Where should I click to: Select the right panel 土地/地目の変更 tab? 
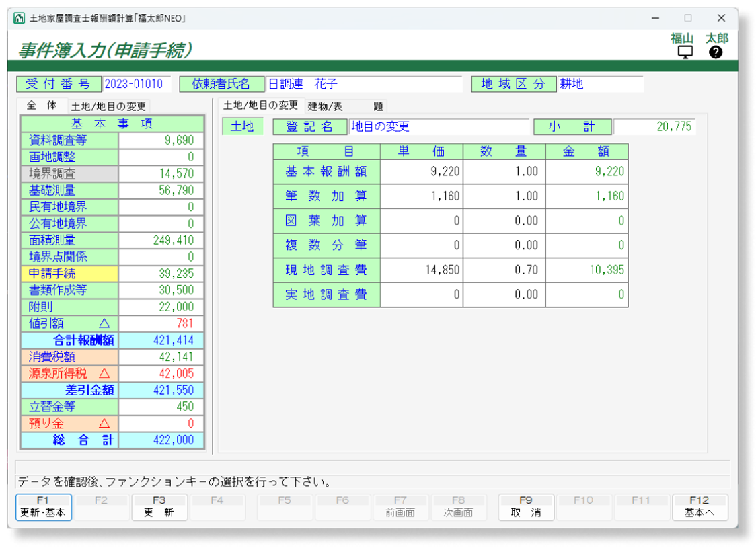pyautogui.click(x=260, y=106)
